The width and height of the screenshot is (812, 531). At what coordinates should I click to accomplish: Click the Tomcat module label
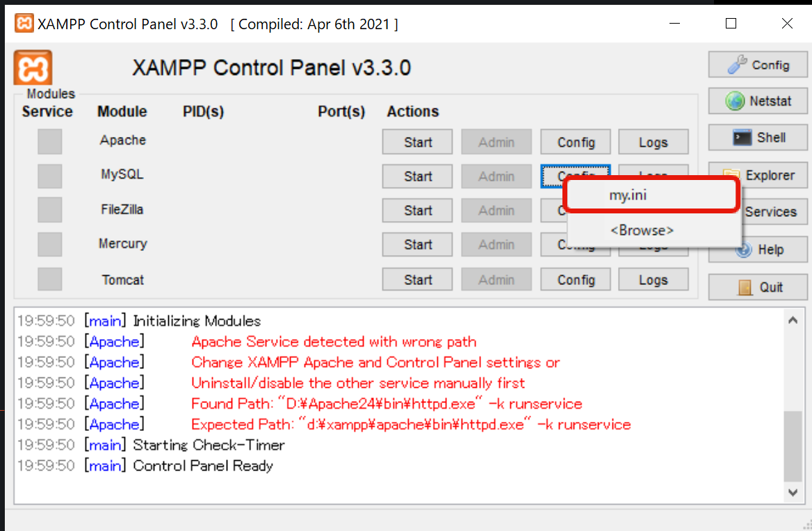[123, 279]
